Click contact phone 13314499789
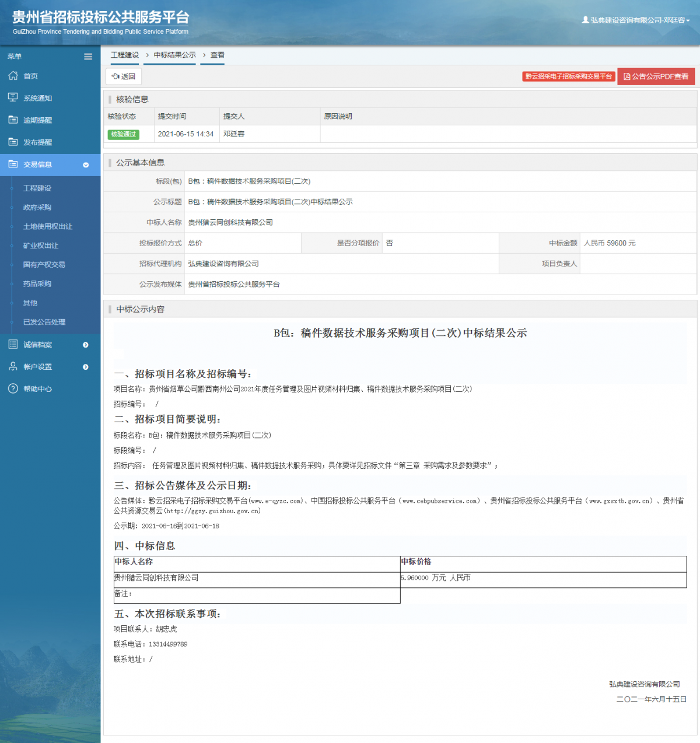Screen dimensions: 700x743 click(168, 644)
